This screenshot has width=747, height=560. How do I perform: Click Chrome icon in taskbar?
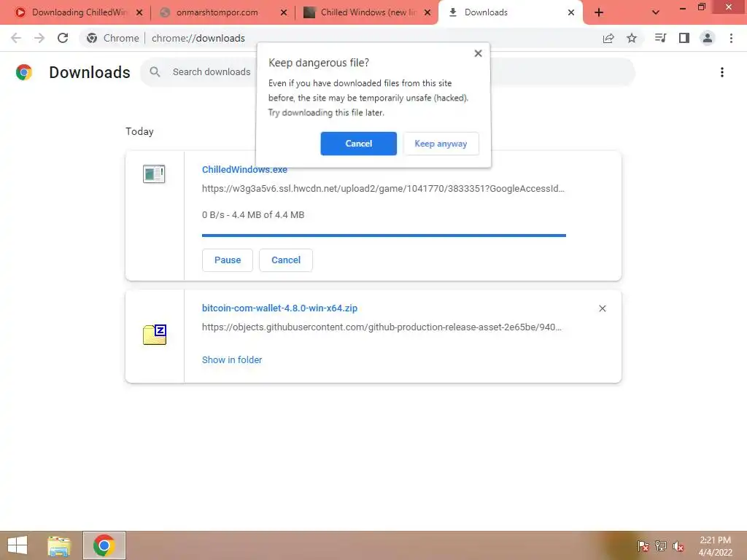pyautogui.click(x=104, y=545)
